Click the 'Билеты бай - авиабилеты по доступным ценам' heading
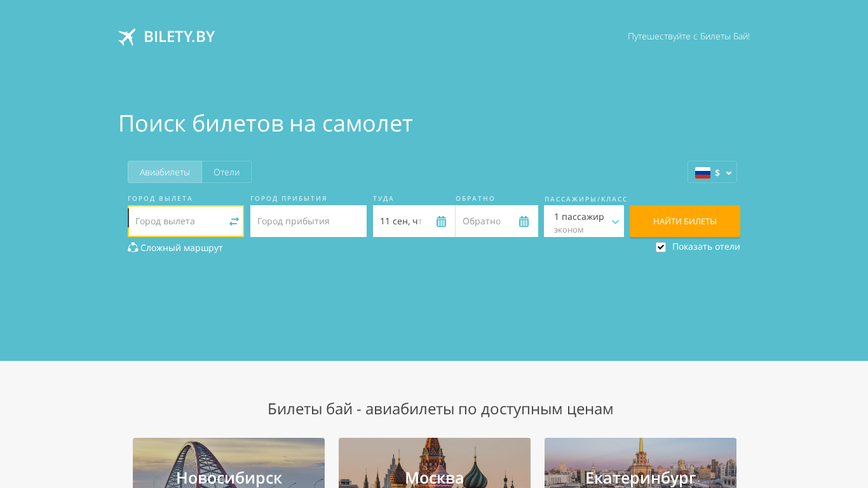Screen dimensions: 868x488 440,409
